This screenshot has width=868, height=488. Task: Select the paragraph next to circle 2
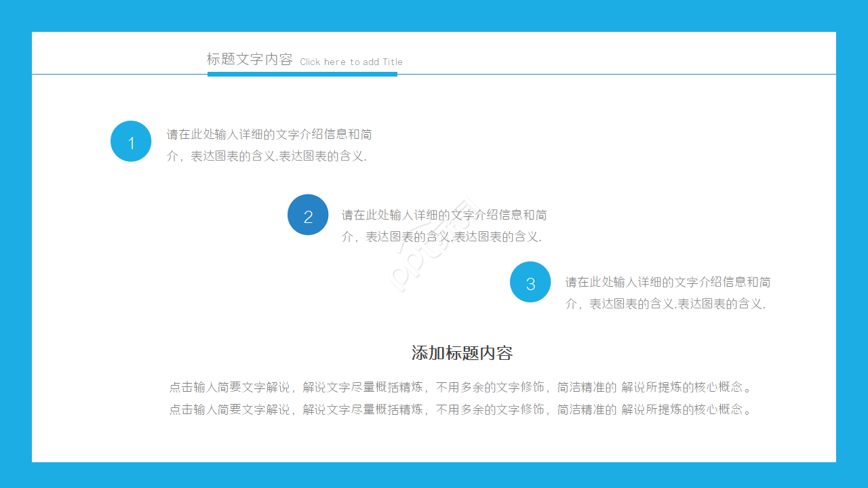[444, 225]
